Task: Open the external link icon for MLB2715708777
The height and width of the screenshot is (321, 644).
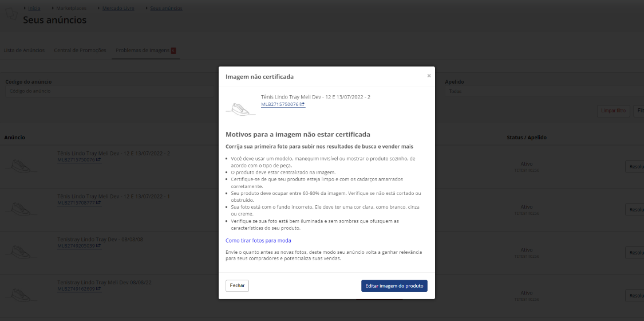Action: [98, 202]
